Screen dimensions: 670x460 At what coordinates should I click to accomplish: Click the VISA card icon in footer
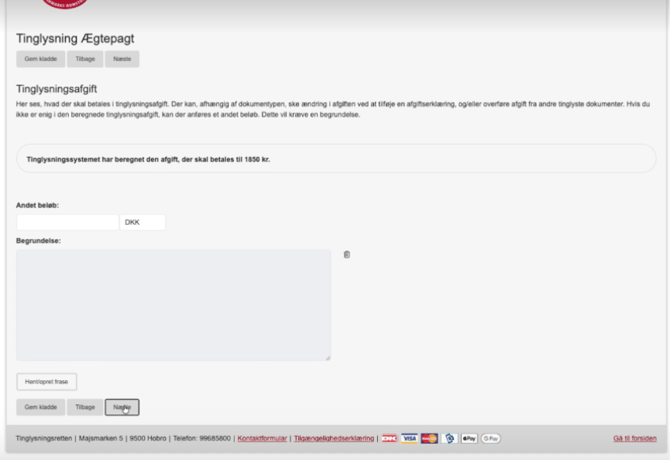click(x=409, y=438)
